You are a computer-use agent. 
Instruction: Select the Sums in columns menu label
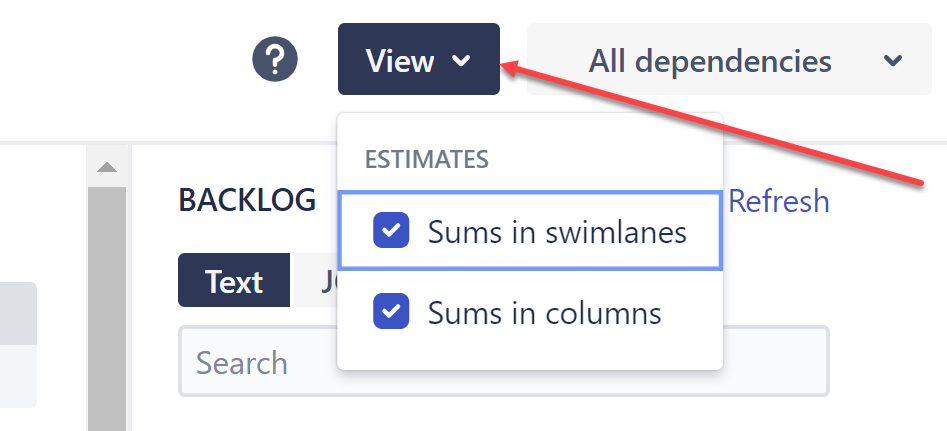[545, 312]
